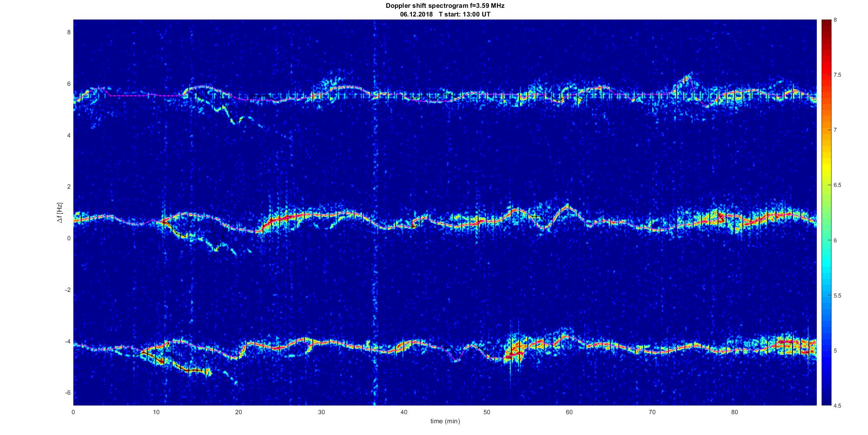
Task: Click the colorbar tick label '7.5'
Action: click(838, 75)
